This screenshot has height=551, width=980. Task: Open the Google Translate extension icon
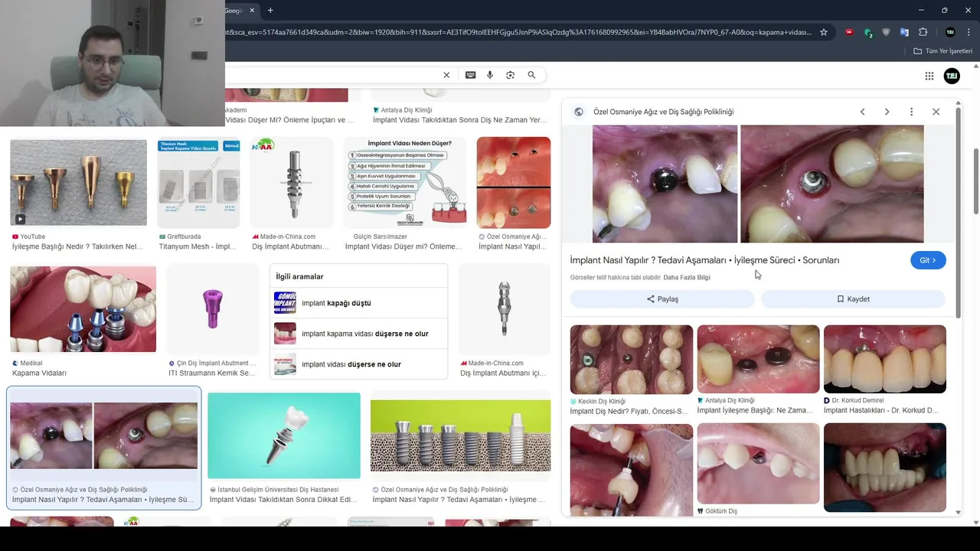pos(904,32)
